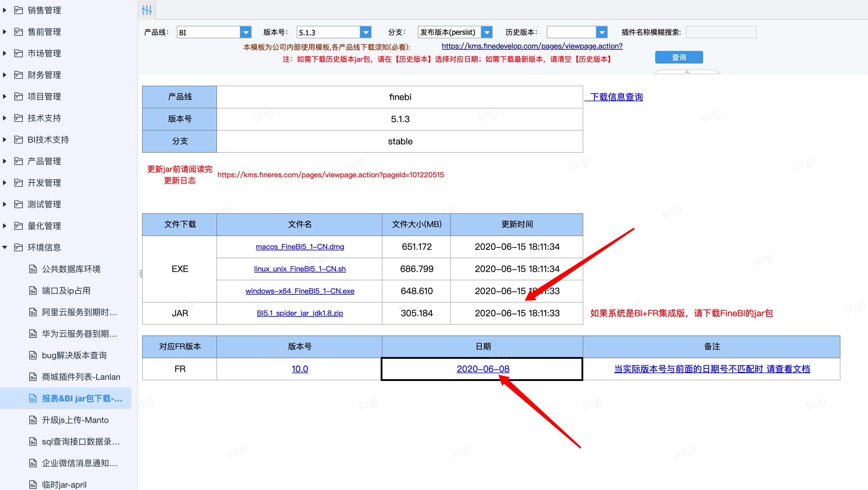
Task: Download linux_unix_FineBI5_1-CN.sh file
Action: click(x=299, y=269)
